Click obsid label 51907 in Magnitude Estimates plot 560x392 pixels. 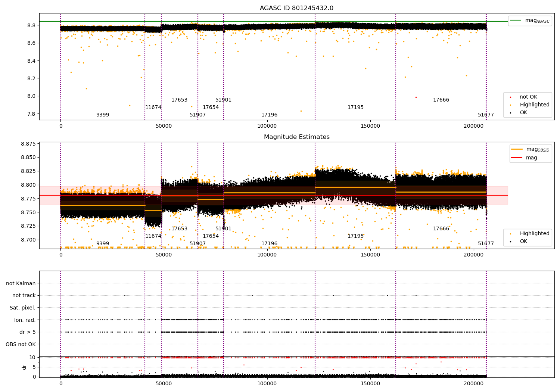pos(197,244)
